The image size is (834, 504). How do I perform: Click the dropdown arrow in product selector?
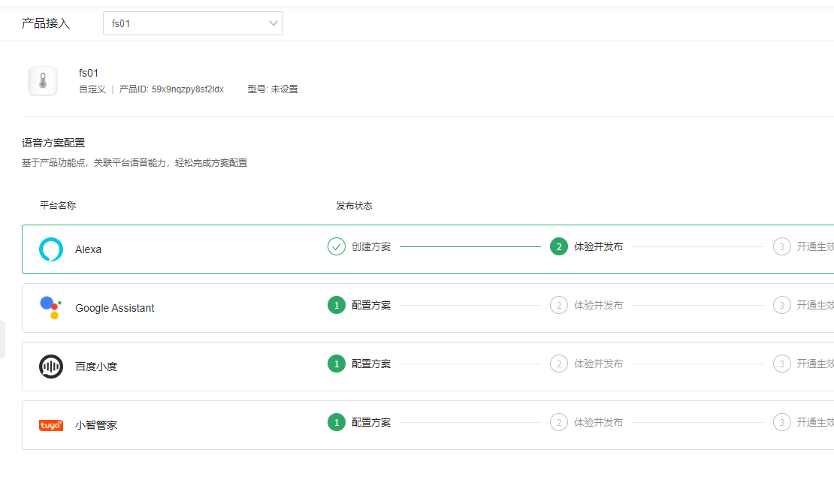coord(273,23)
